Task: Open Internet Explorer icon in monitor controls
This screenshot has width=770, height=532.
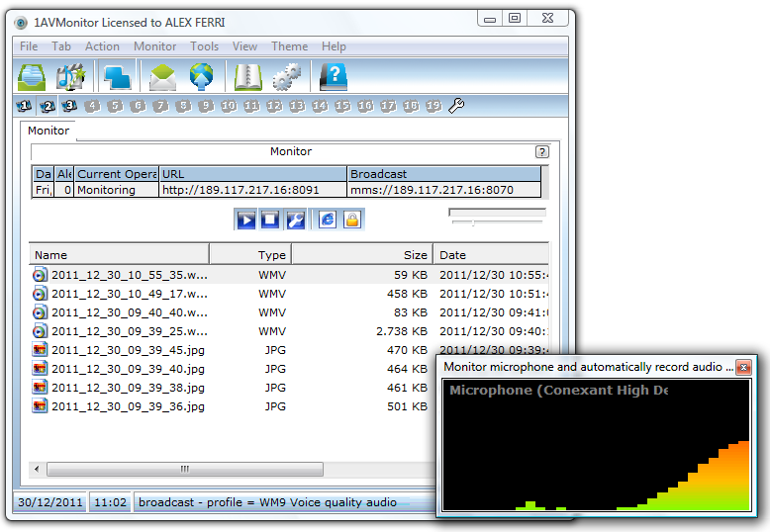Action: point(328,220)
